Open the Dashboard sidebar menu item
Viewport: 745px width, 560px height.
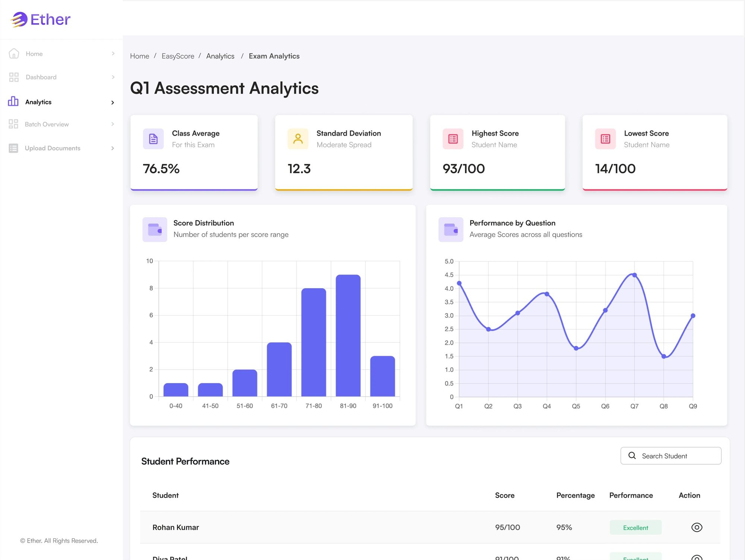(61, 77)
